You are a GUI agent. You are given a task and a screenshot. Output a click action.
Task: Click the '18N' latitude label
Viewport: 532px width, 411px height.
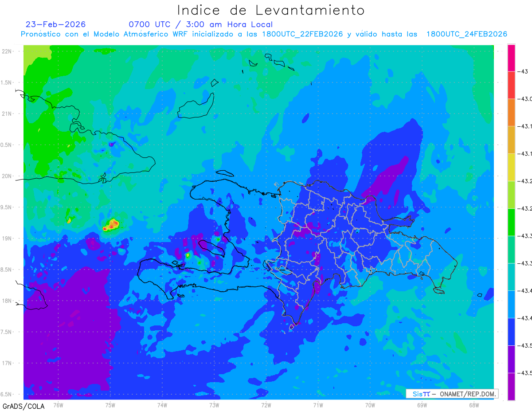pyautogui.click(x=8, y=301)
